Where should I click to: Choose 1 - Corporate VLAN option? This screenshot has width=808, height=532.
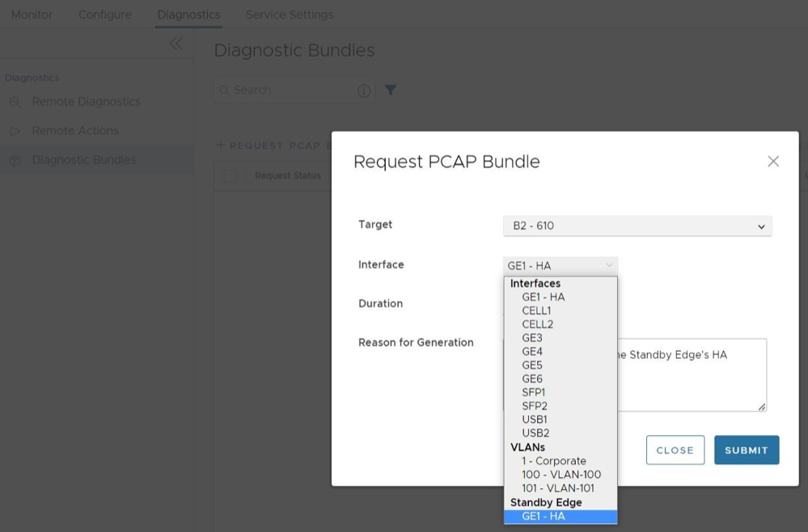[553, 461]
